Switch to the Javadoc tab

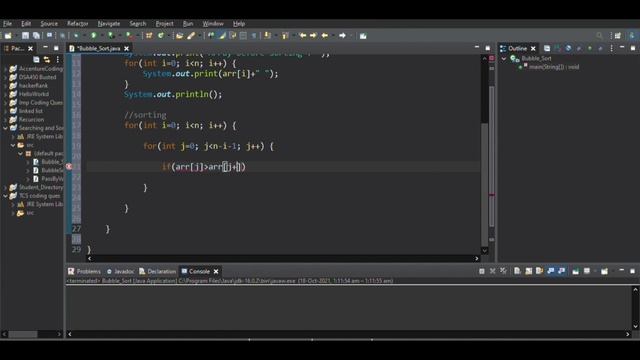click(x=120, y=271)
